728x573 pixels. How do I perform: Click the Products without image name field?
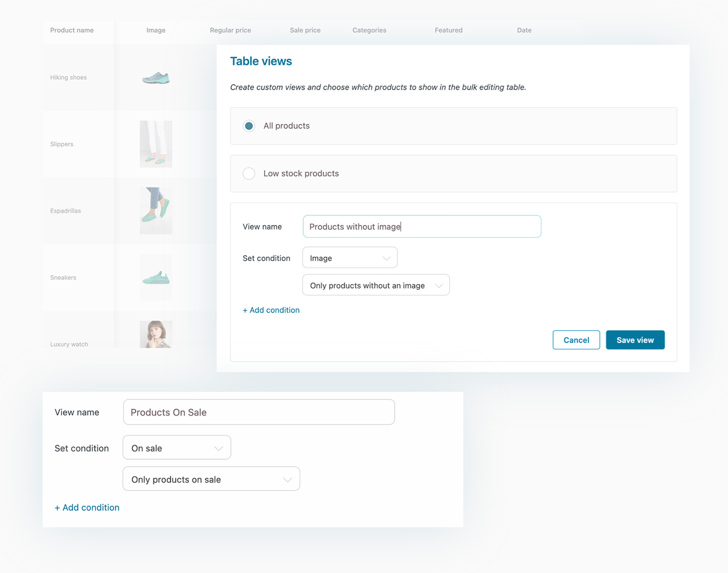tap(422, 227)
